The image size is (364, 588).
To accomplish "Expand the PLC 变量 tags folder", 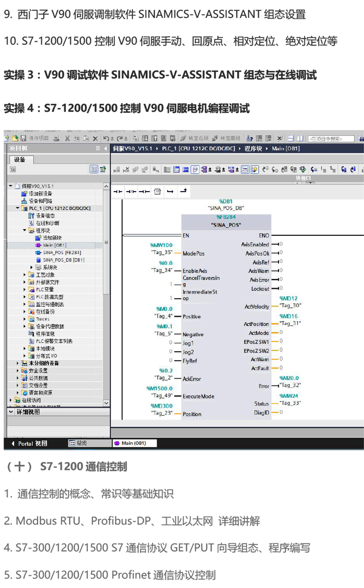I will coord(25,289).
